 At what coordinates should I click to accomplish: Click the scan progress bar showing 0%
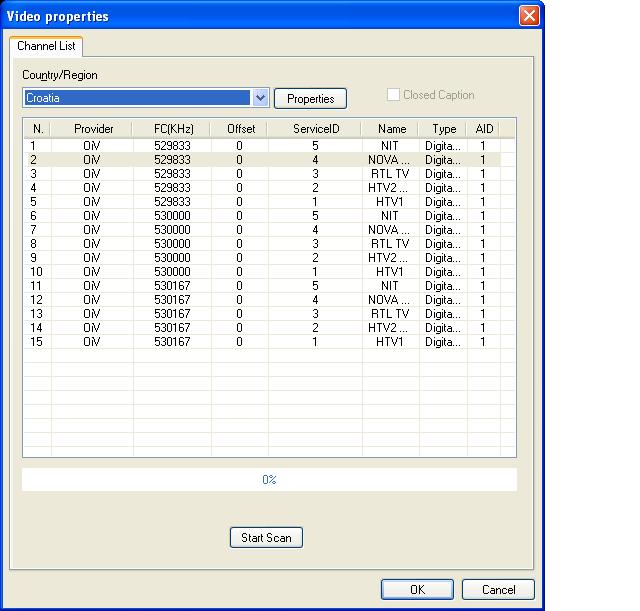click(x=269, y=480)
